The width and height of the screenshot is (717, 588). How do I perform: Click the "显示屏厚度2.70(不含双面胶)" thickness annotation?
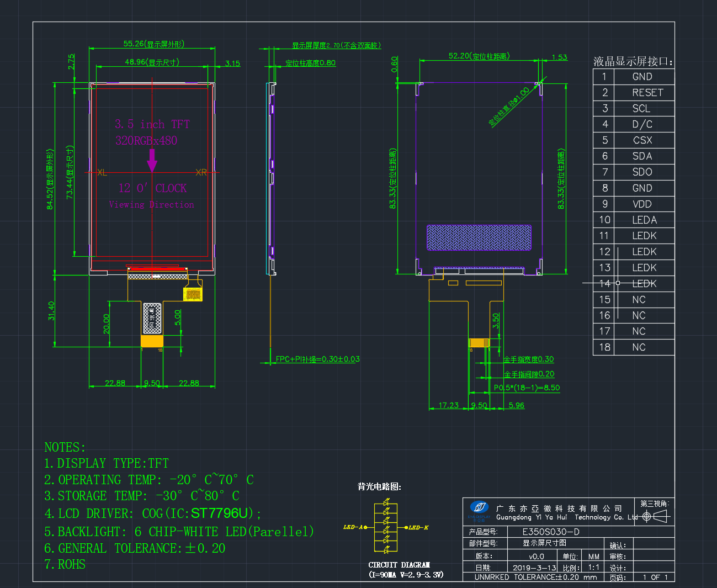coord(337,45)
